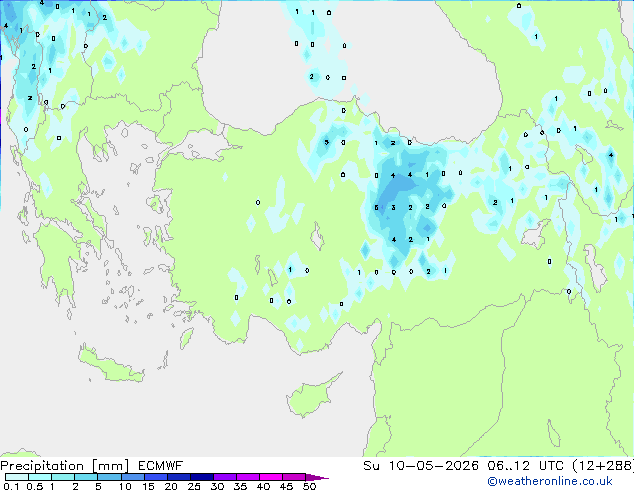
Task: Click the '35' legend label
Action: click(x=240, y=486)
